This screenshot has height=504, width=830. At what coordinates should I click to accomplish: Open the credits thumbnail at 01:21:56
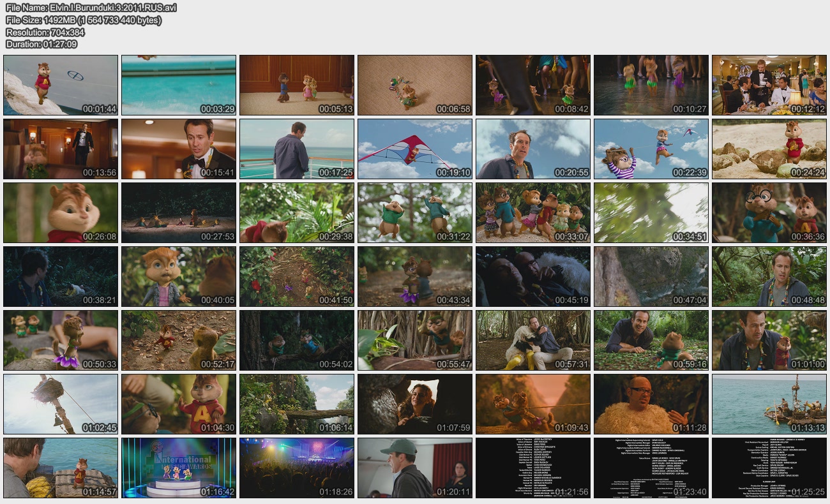point(533,468)
